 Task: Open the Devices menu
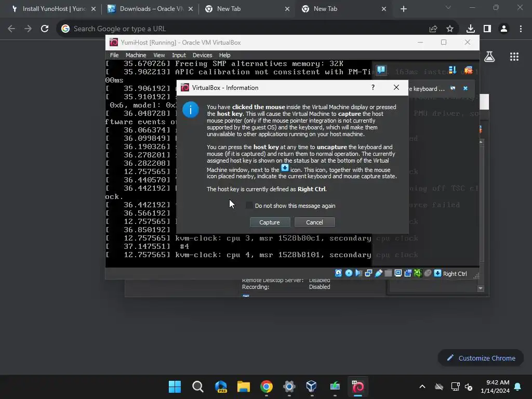[202, 55]
